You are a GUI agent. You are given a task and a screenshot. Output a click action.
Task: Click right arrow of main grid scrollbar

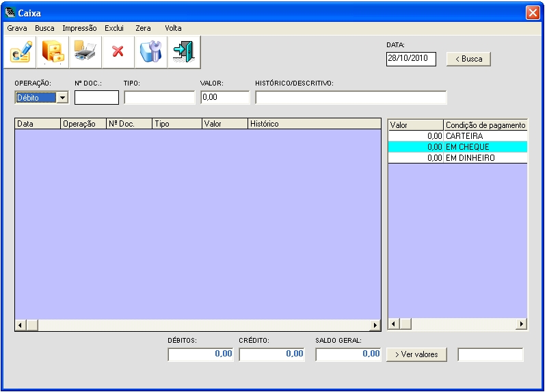[x=375, y=326]
